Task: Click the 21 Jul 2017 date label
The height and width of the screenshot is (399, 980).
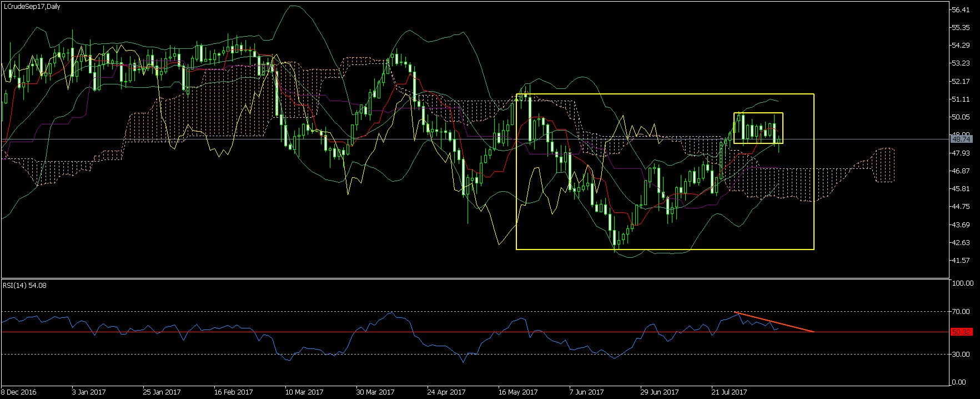Action: (730, 392)
